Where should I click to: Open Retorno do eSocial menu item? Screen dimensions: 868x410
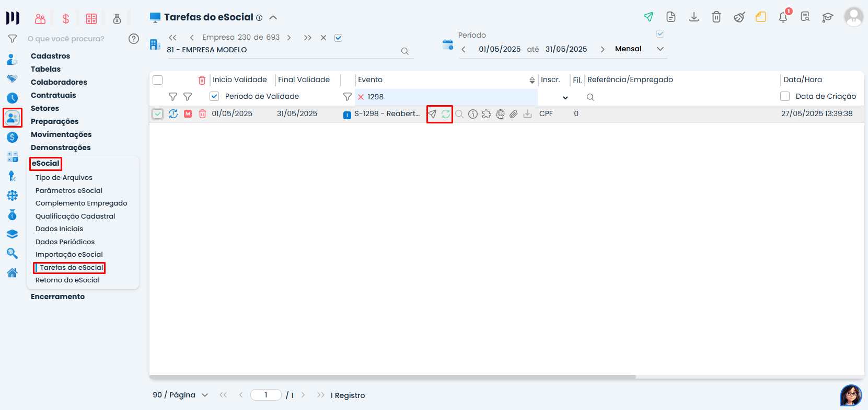(x=67, y=280)
